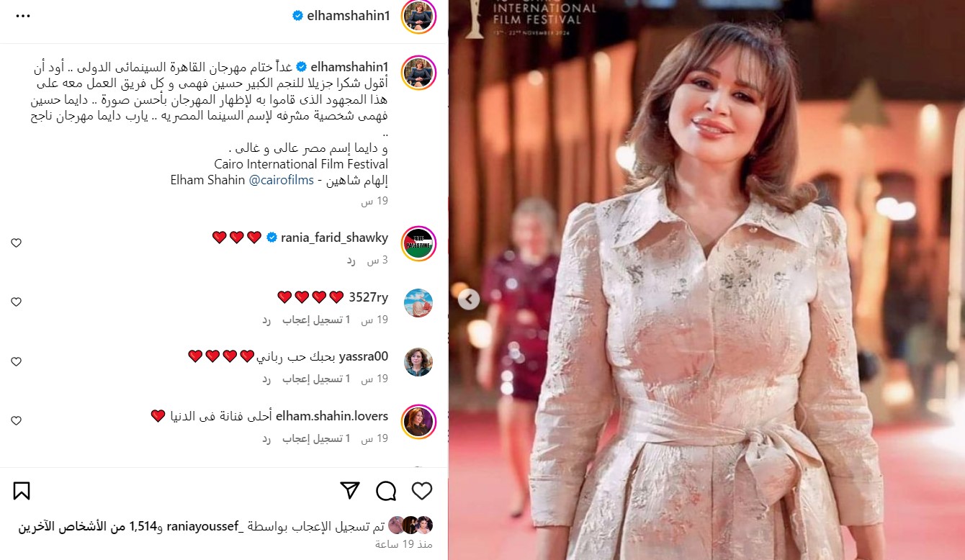
Task: Like elham.shahin.lovers' comment
Action: (16, 421)
